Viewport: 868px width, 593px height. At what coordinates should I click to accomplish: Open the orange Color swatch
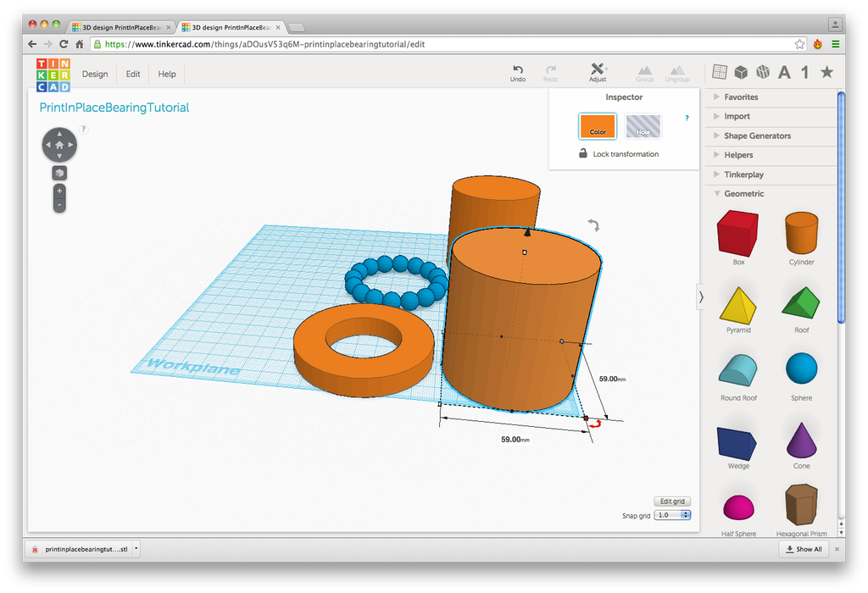598,126
